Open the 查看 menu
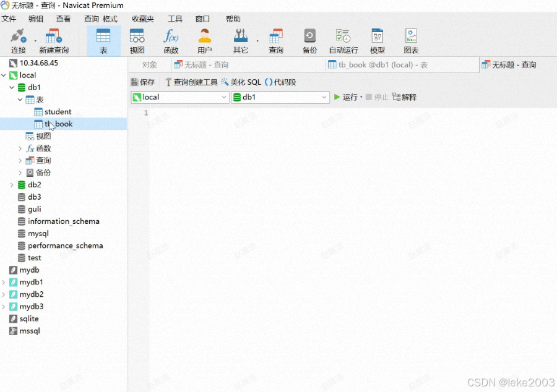This screenshot has width=557, height=392. pos(63,19)
